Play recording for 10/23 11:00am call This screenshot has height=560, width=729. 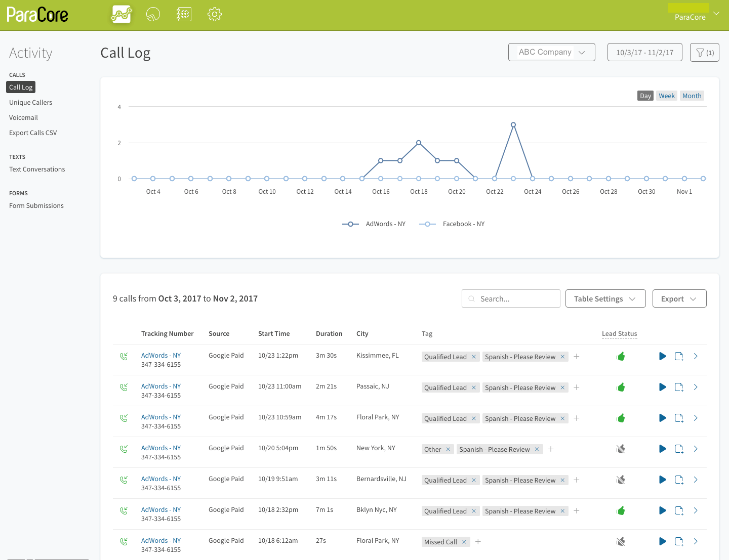pos(663,387)
